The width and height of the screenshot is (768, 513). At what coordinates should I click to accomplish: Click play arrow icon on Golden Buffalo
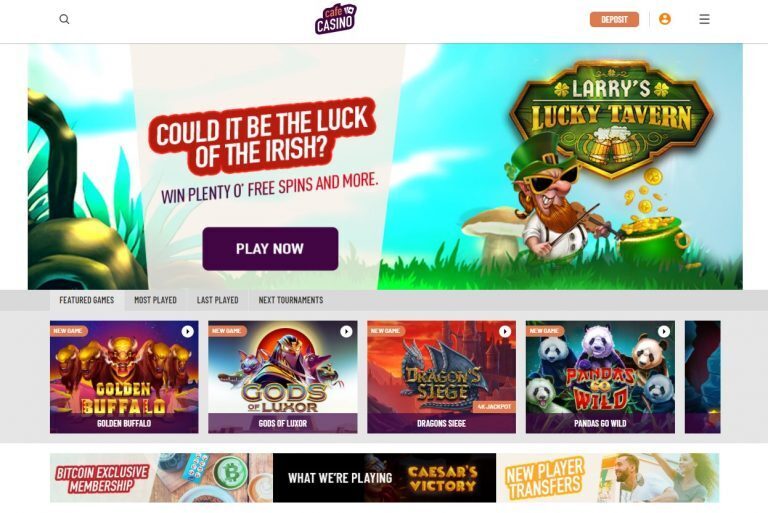click(x=188, y=331)
